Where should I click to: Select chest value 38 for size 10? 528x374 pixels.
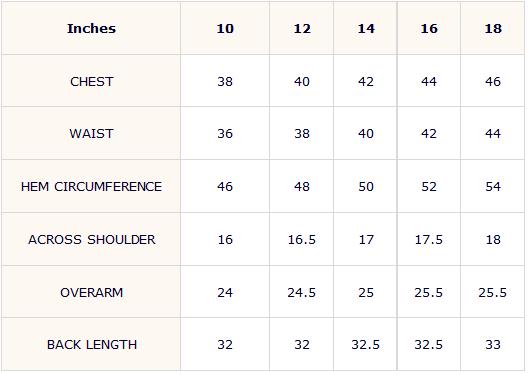225,81
